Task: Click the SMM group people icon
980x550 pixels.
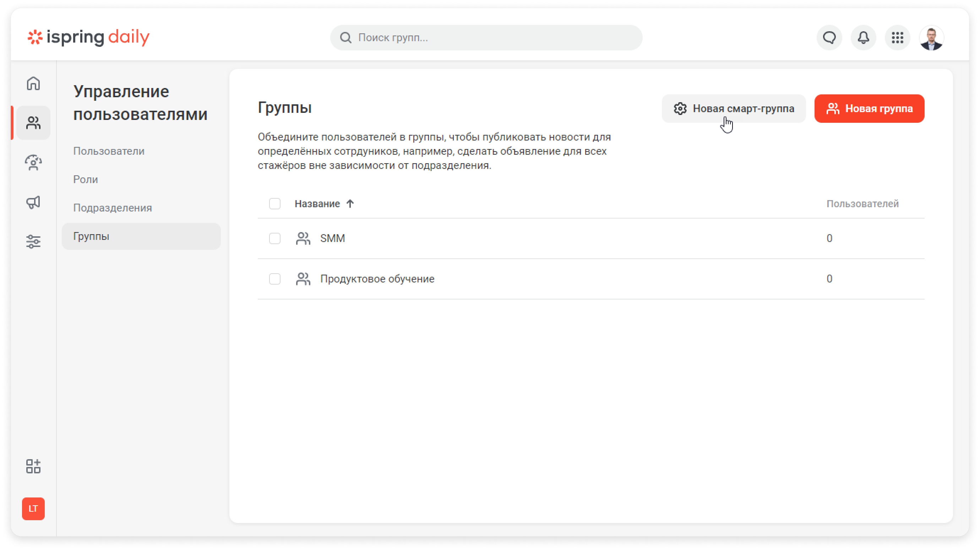Action: [303, 238]
